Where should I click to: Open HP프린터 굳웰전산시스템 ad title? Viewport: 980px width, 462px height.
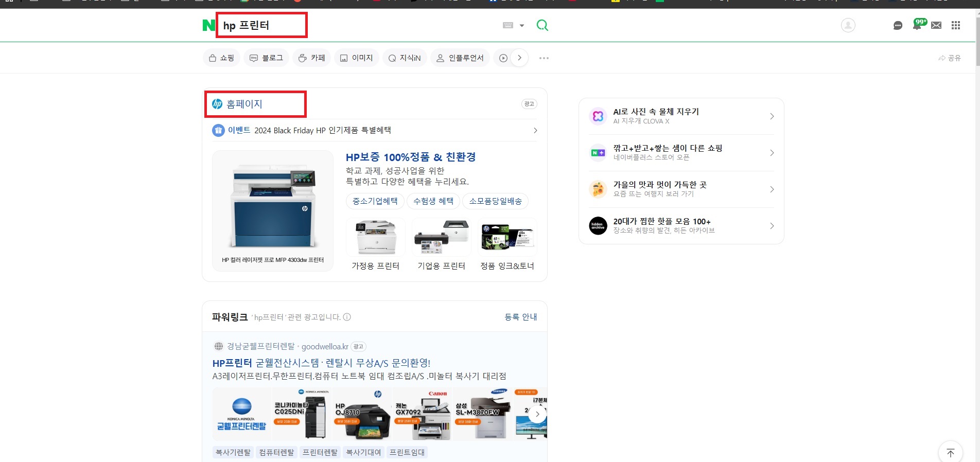pos(321,363)
